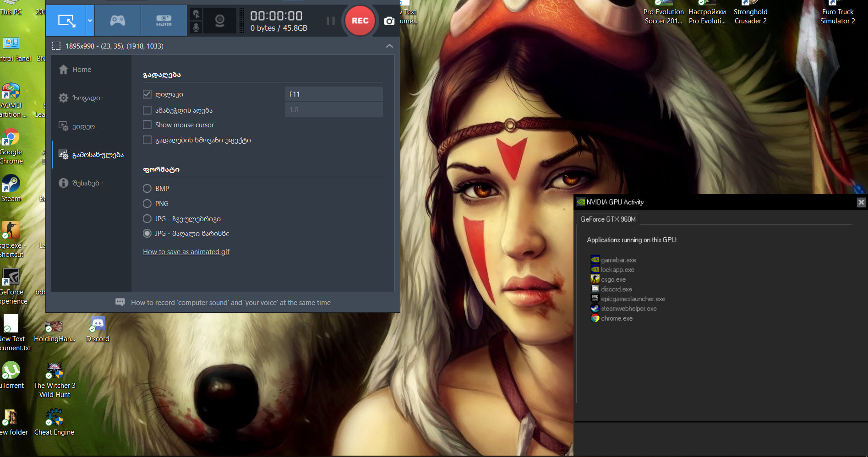The height and width of the screenshot is (457, 868).
Task: Launch Steam from the desktop shortcut
Action: [x=11, y=189]
